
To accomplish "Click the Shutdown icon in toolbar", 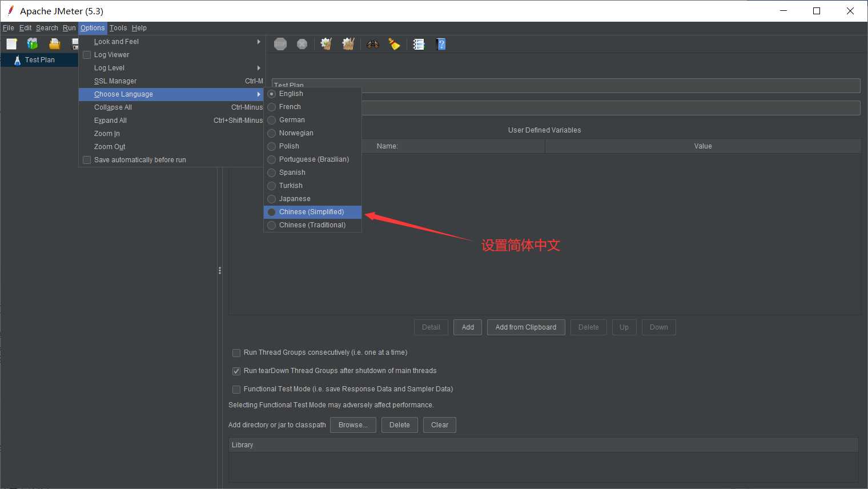I will pyautogui.click(x=302, y=44).
